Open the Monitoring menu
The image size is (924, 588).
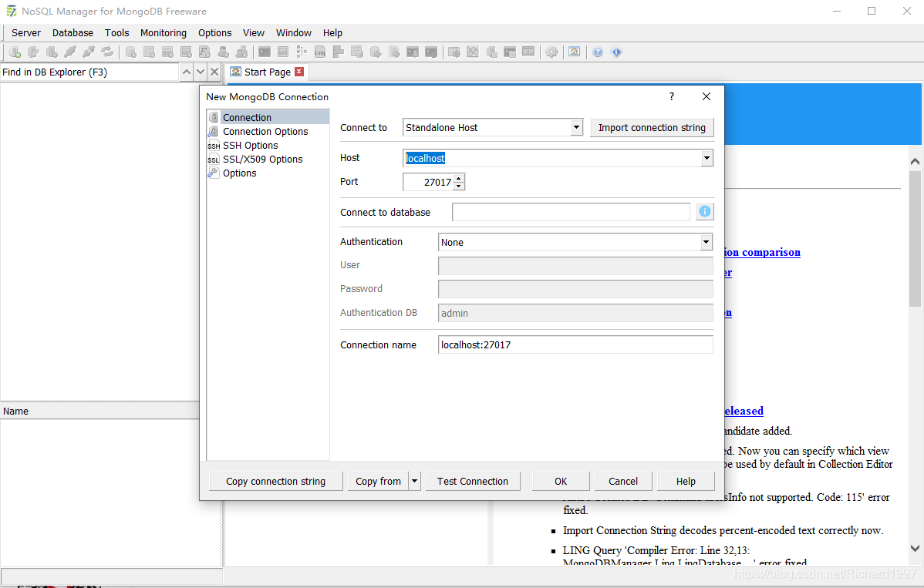[x=163, y=32]
